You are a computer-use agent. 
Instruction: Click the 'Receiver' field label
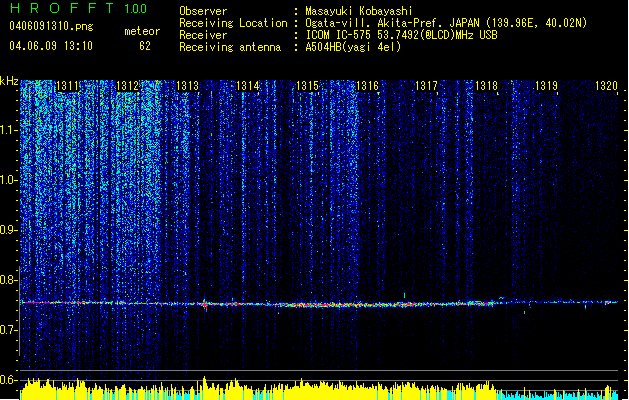coord(203,35)
